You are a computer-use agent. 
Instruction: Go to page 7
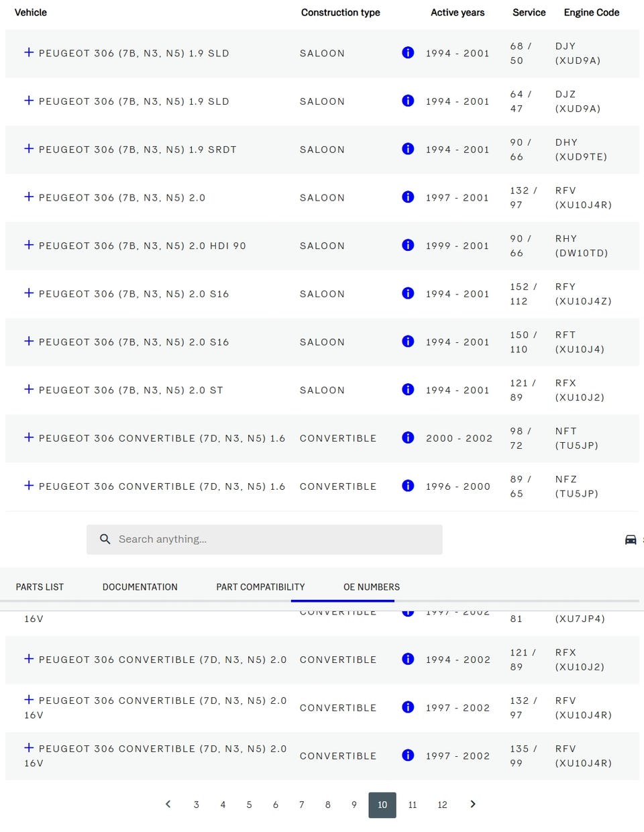(301, 804)
